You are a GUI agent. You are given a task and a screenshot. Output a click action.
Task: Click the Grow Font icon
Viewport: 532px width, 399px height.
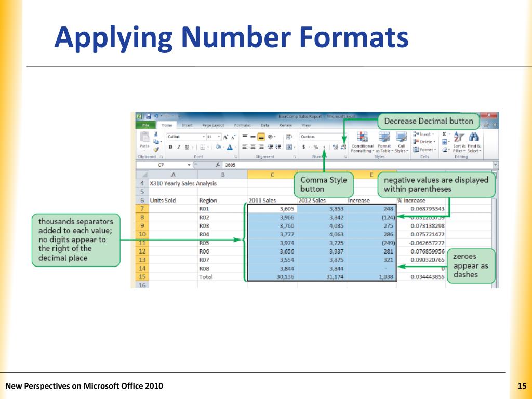225,137
